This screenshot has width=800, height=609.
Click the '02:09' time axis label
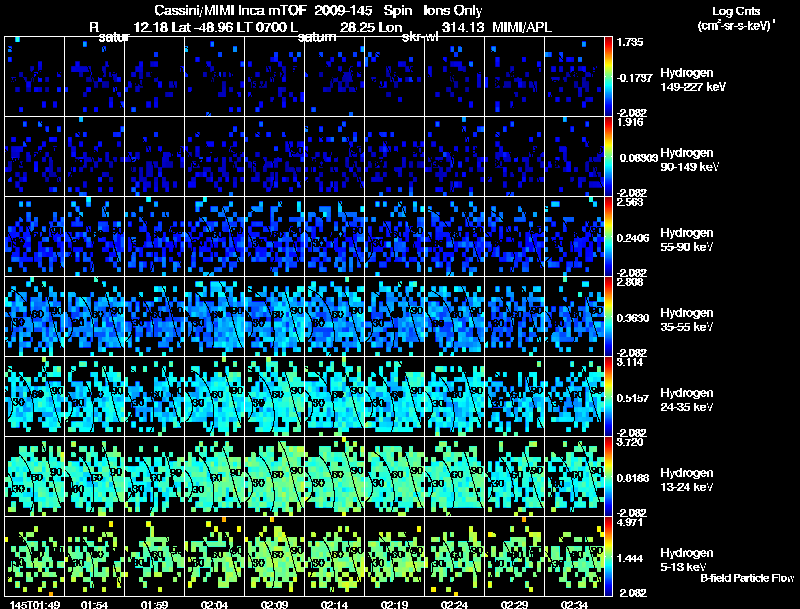point(274,605)
